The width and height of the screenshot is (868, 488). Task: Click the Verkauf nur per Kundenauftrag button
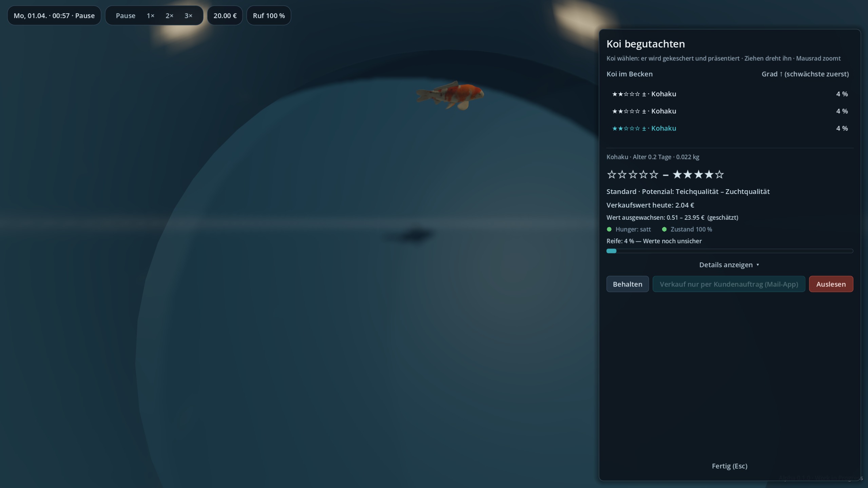pos(729,284)
